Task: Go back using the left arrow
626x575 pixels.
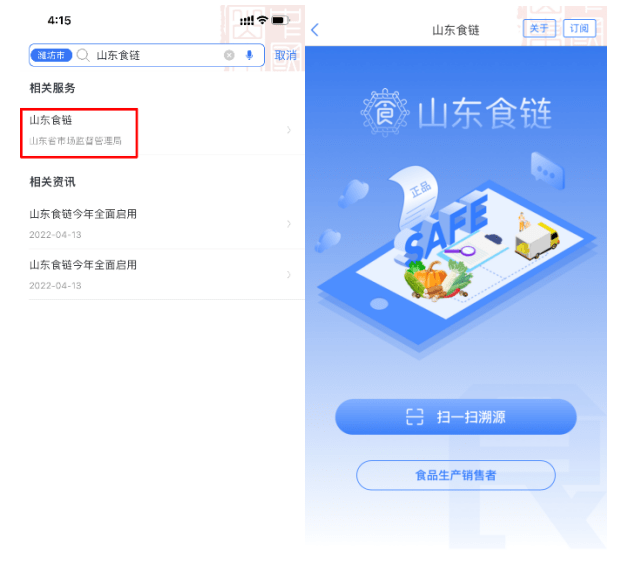Action: (315, 30)
